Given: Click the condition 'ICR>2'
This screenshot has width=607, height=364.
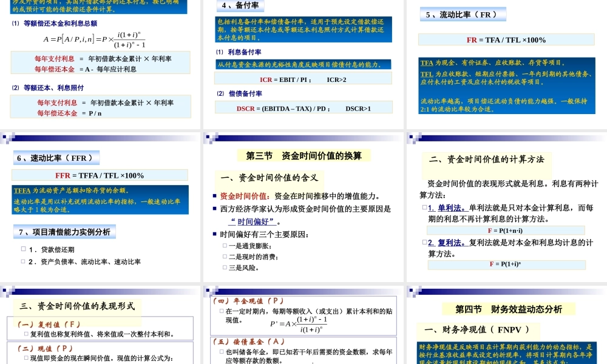Looking at the screenshot, I should point(337,79).
